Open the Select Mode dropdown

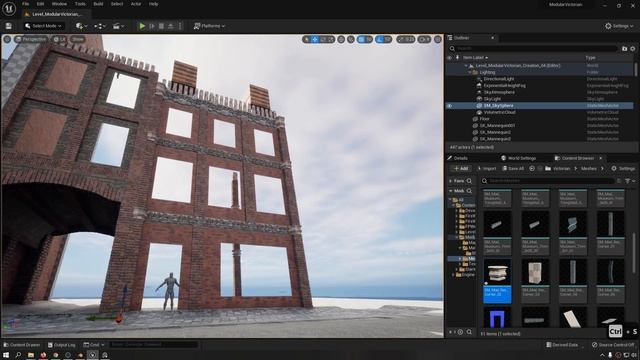43,26
